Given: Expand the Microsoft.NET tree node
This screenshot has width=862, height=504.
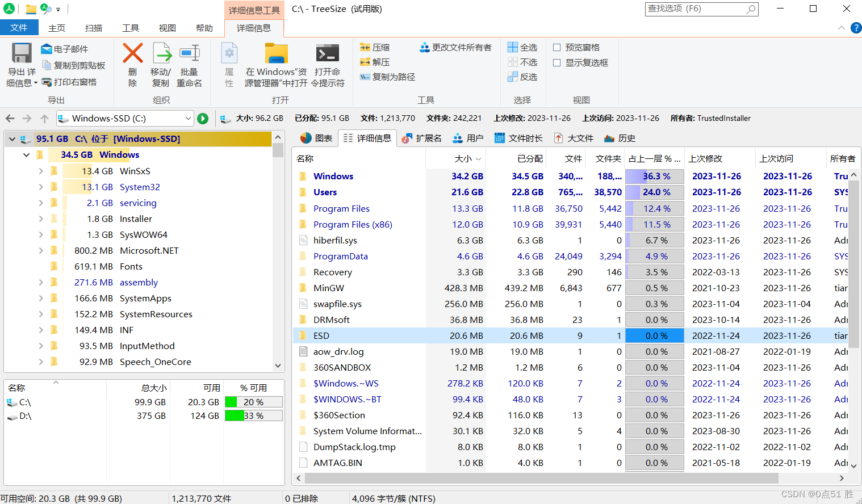Looking at the screenshot, I should [40, 250].
